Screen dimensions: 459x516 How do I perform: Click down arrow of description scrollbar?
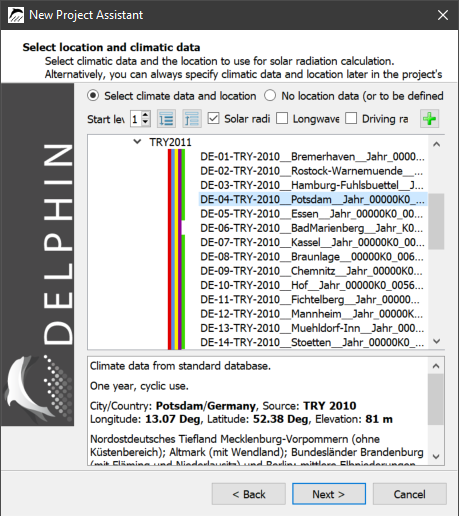point(436,457)
